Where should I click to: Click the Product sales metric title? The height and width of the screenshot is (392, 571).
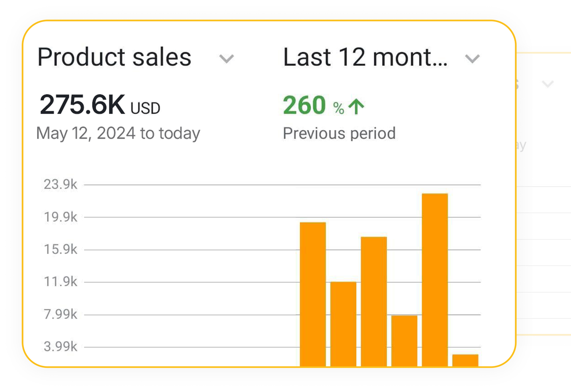pyautogui.click(x=114, y=57)
